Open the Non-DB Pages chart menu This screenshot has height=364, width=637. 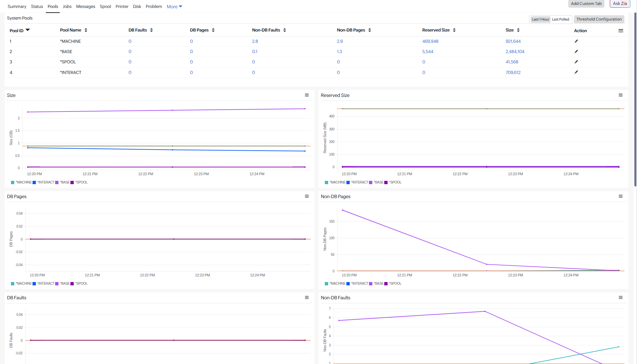tap(621, 196)
